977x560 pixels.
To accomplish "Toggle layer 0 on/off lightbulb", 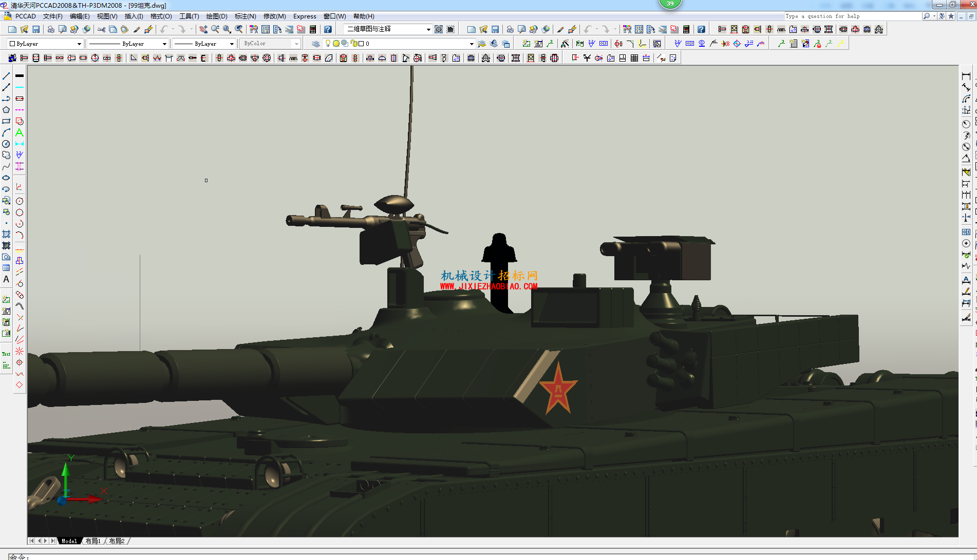I will click(328, 44).
